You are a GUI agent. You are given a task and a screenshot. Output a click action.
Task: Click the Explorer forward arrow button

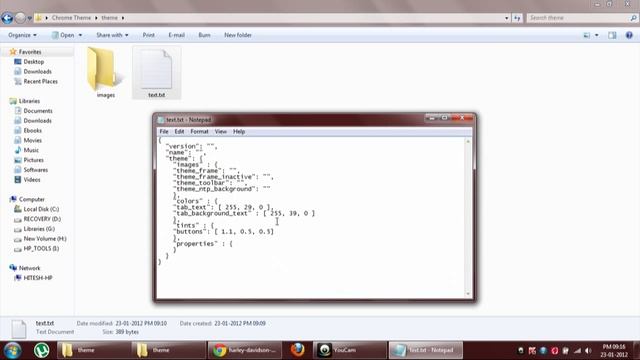pos(20,18)
